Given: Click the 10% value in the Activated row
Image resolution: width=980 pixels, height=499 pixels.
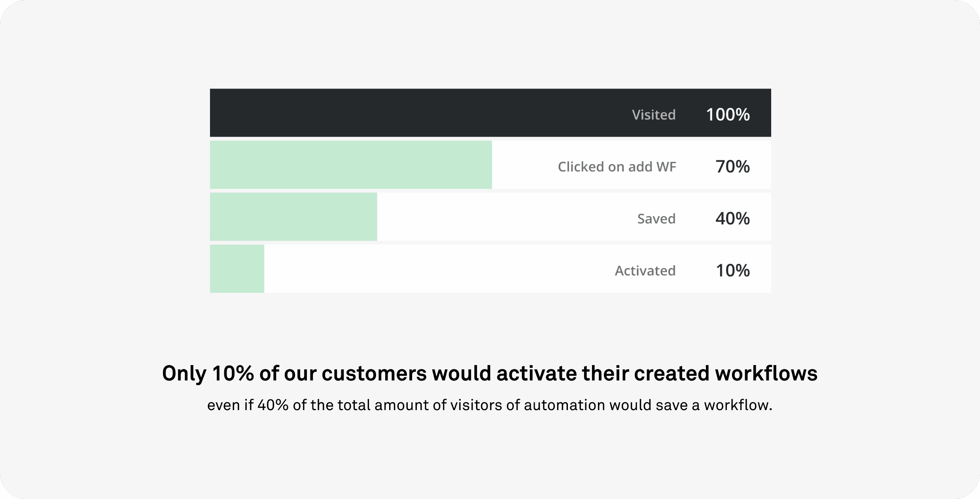Looking at the screenshot, I should coord(732,271).
